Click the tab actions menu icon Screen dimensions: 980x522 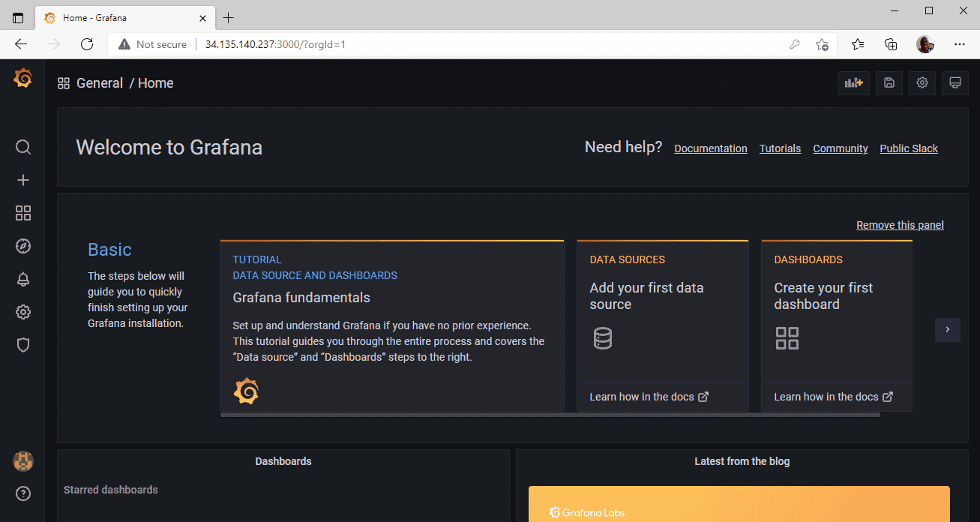pyautogui.click(x=18, y=17)
